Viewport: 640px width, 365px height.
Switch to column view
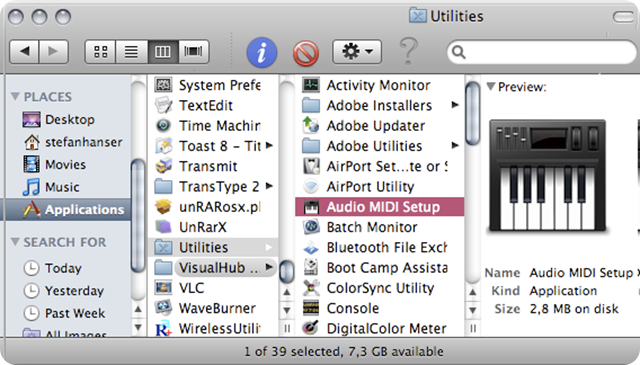tap(163, 52)
